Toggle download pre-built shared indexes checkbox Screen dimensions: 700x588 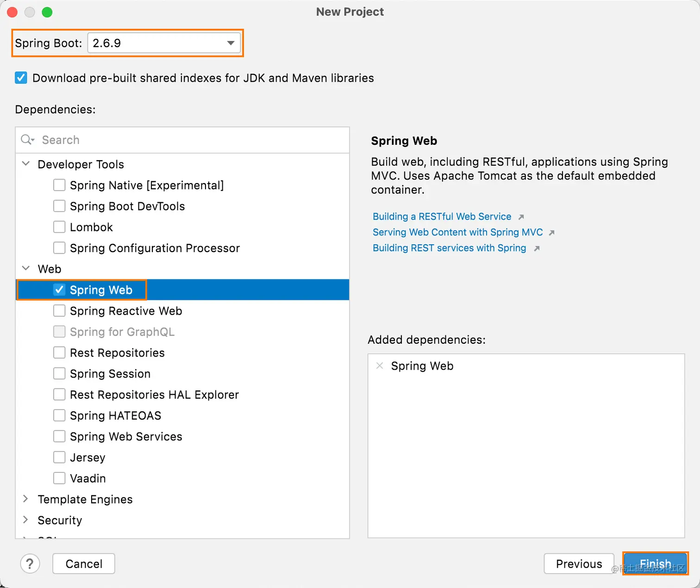pos(21,78)
